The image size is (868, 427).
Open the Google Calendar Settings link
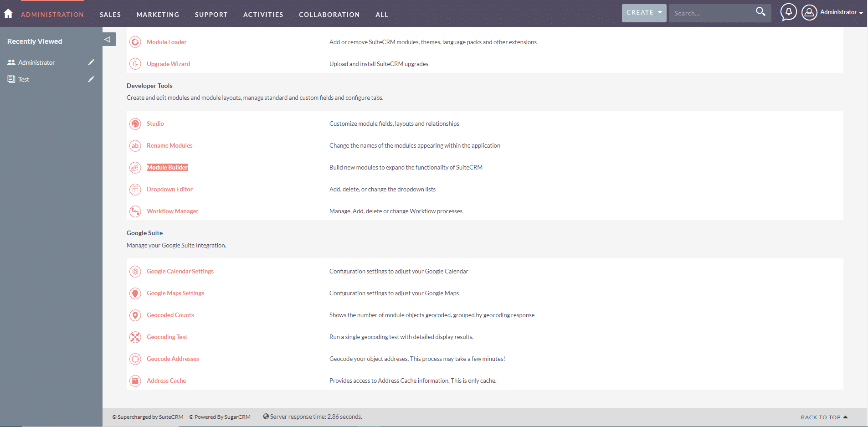coord(180,271)
